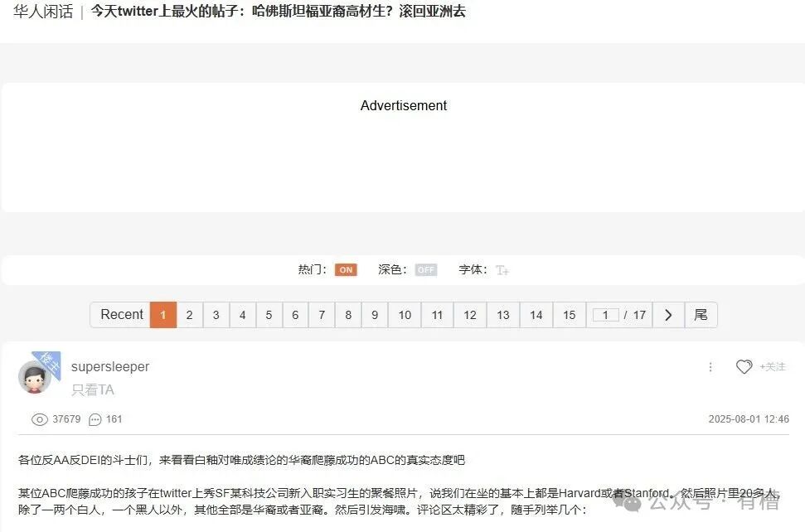
Task: Go to page 5
Action: point(269,315)
